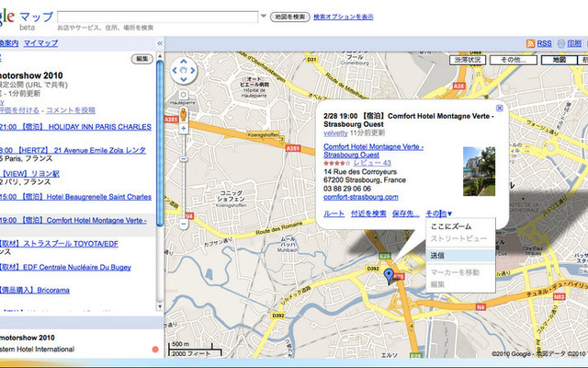Select HOLIDAY INN PARIS CHARLES list item
This screenshot has width=588, height=368.
tap(75, 127)
